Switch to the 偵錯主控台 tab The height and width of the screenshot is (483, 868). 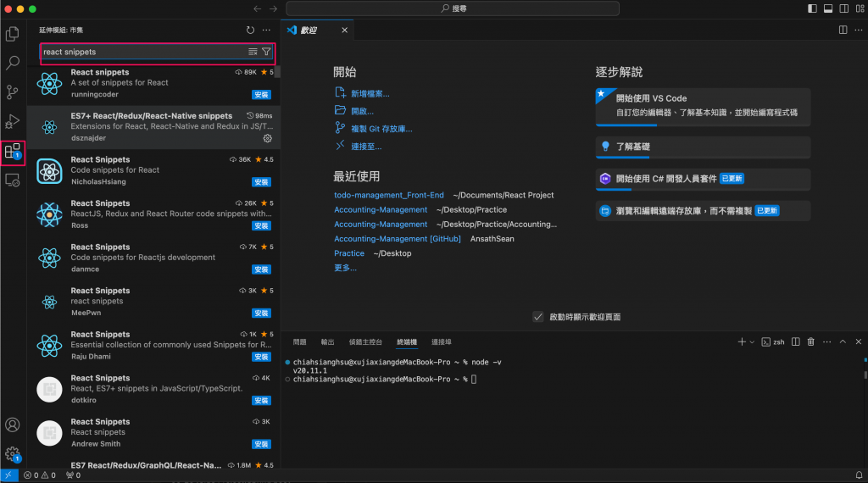click(x=365, y=342)
